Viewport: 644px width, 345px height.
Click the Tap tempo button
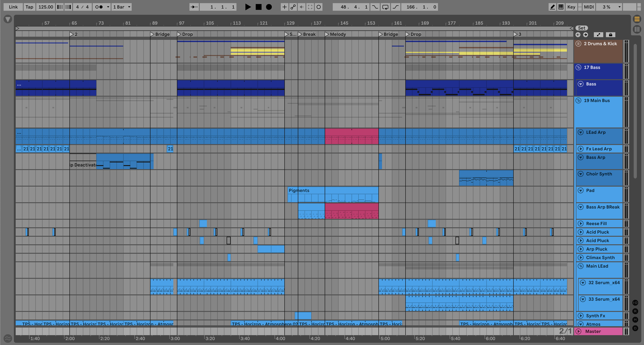click(29, 7)
